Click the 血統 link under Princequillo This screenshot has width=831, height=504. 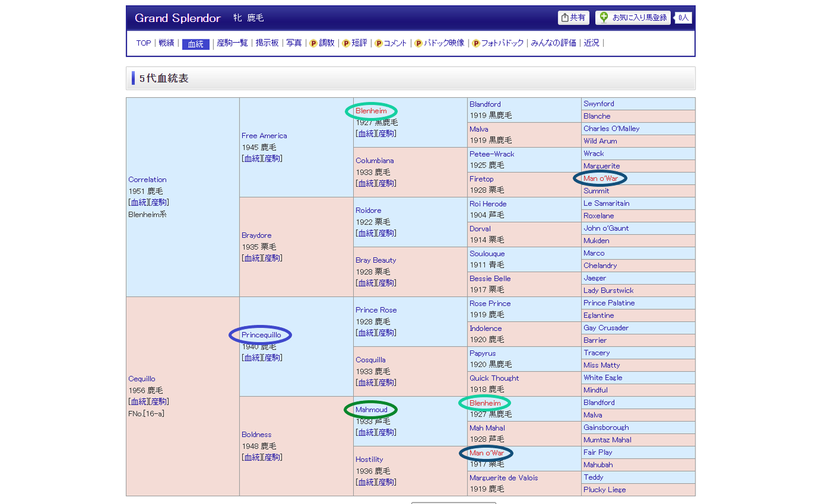[251, 357]
